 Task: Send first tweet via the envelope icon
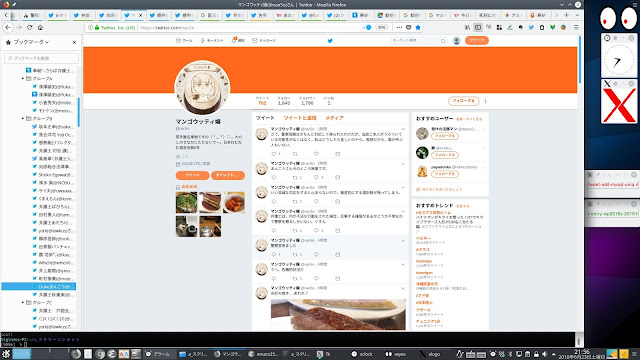pos(338,154)
